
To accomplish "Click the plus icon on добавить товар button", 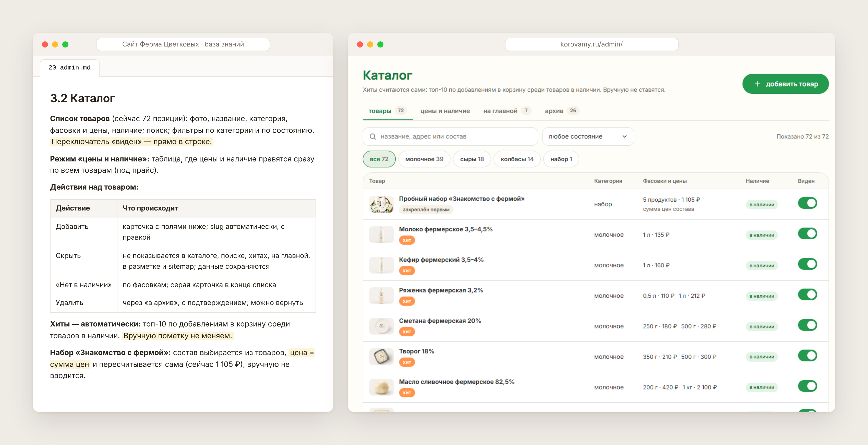I will [757, 84].
